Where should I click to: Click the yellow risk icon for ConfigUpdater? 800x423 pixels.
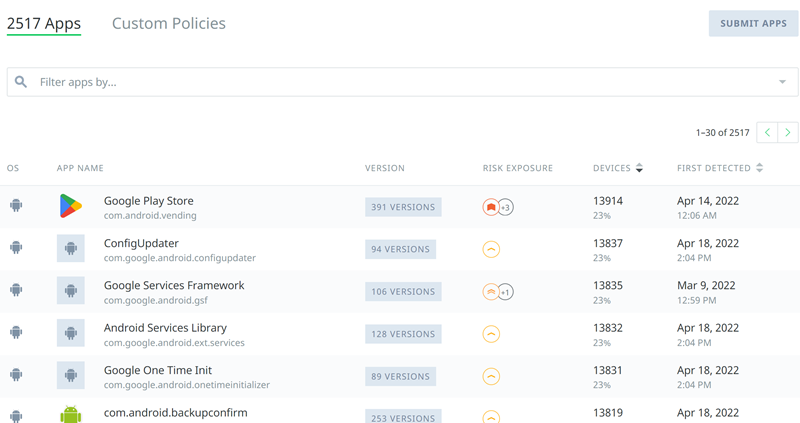pos(491,250)
